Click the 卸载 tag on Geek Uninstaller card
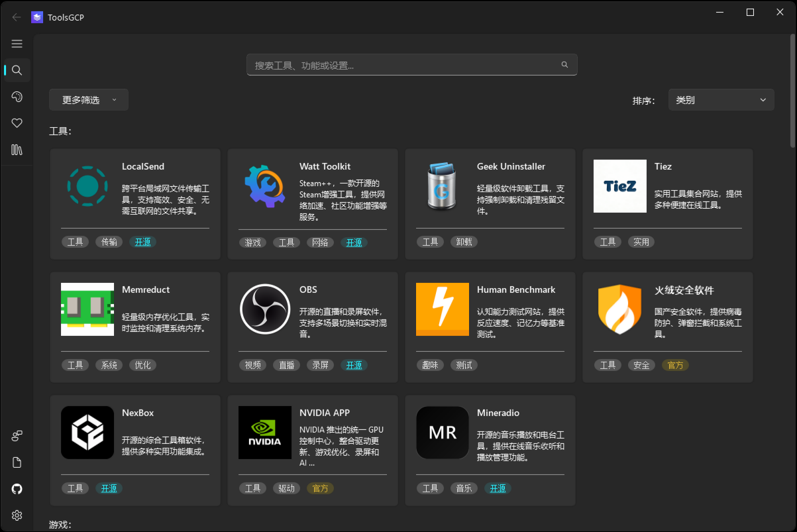 464,242
